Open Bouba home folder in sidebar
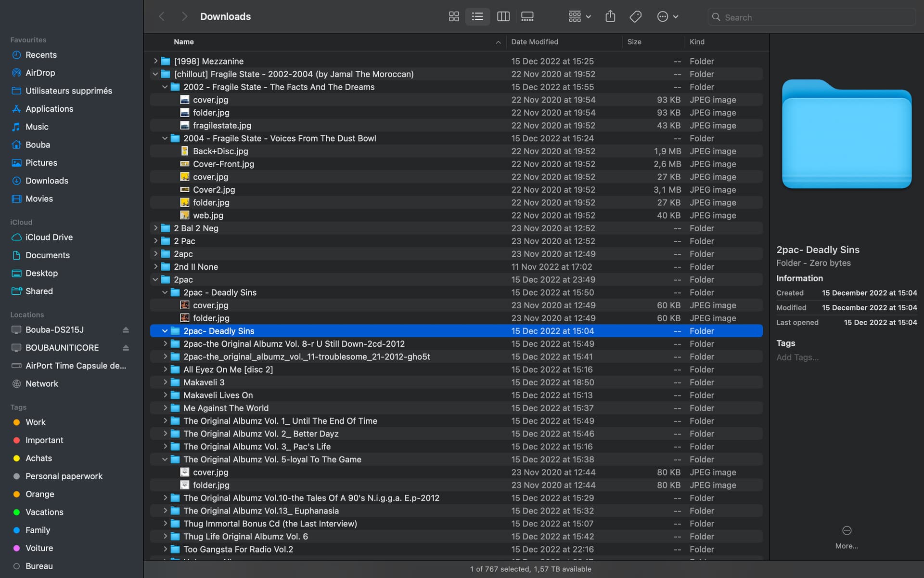Viewport: 924px width, 578px height. pos(38,144)
